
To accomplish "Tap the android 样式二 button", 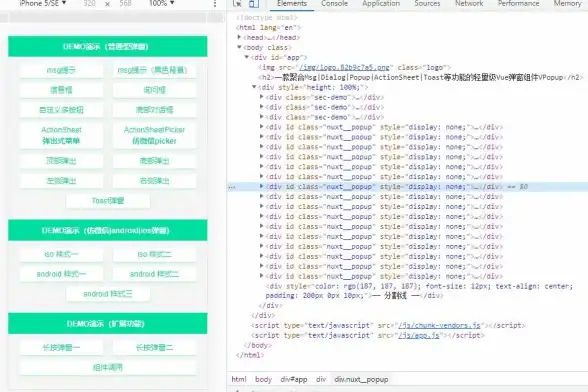I will (x=154, y=274).
